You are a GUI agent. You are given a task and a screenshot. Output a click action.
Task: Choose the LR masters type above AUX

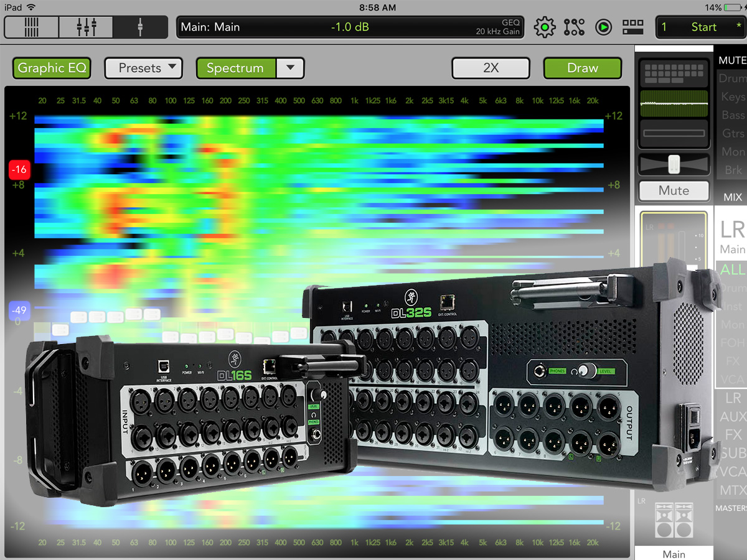[732, 398]
